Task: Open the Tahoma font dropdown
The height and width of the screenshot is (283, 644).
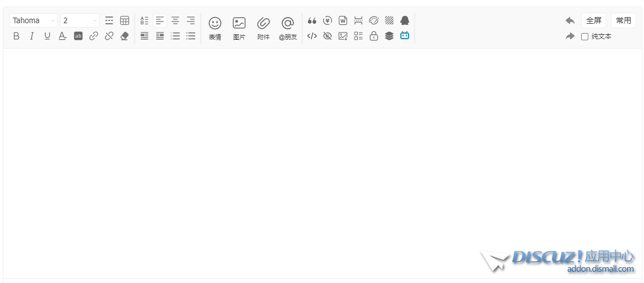Action: (34, 20)
